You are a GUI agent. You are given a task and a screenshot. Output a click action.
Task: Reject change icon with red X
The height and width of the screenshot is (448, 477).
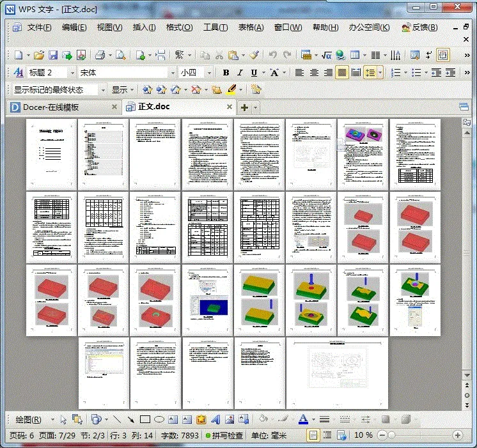coord(196,89)
